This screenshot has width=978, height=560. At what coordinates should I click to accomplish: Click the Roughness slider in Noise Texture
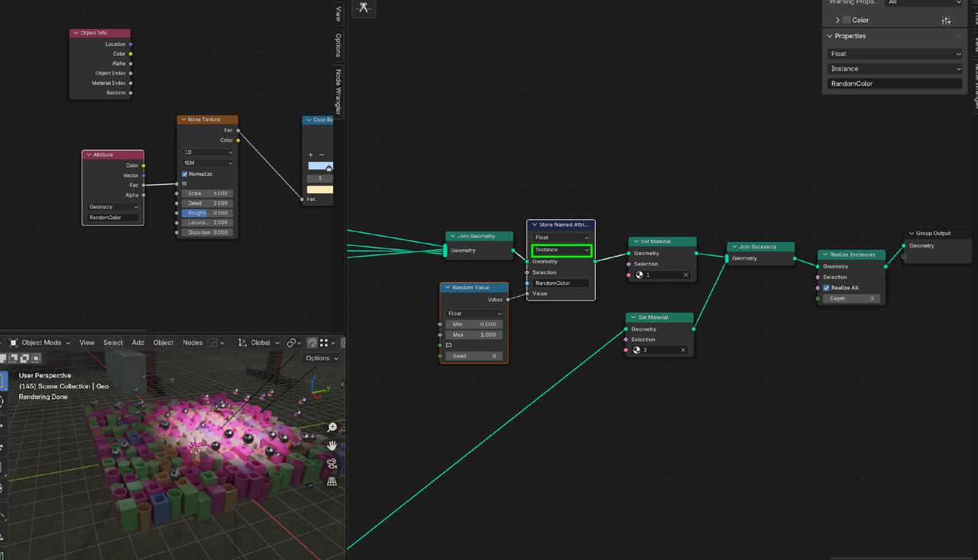(208, 213)
